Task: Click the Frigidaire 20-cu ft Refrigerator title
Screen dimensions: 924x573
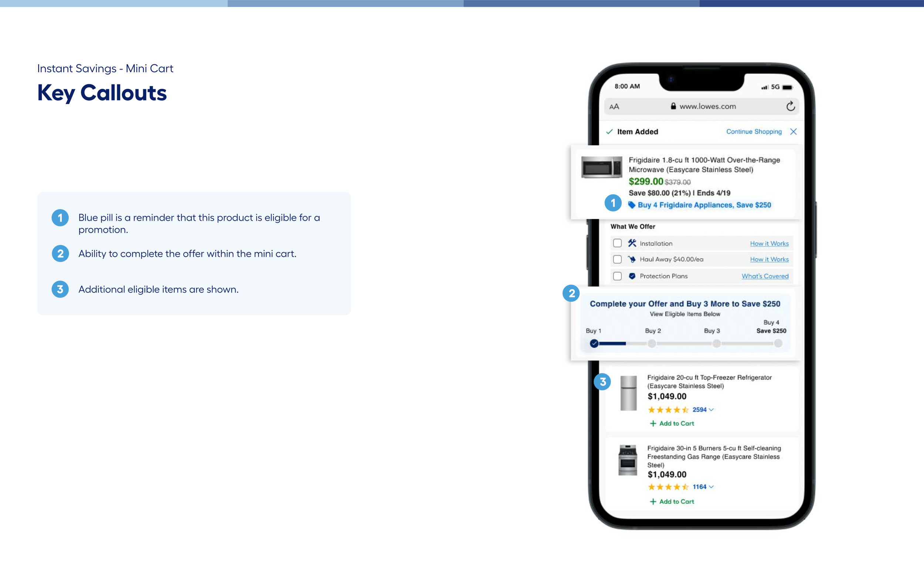Action: [x=709, y=382]
